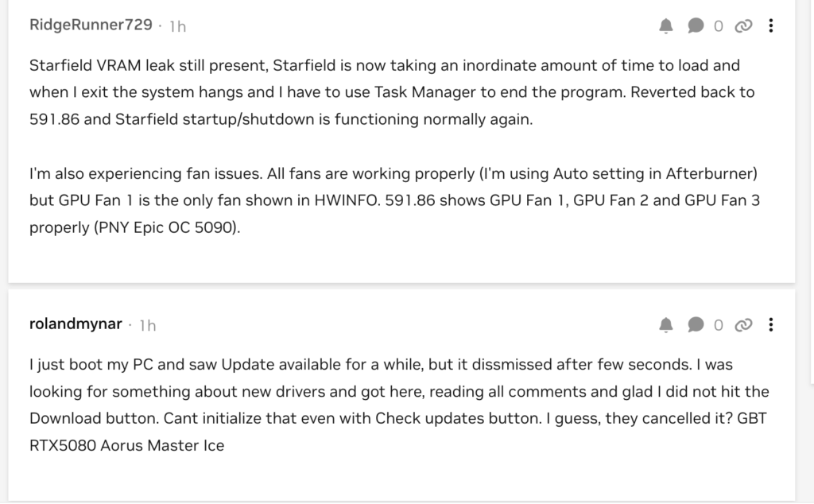Click reply count 0 on RidgeRunner729's comment

[x=719, y=26]
